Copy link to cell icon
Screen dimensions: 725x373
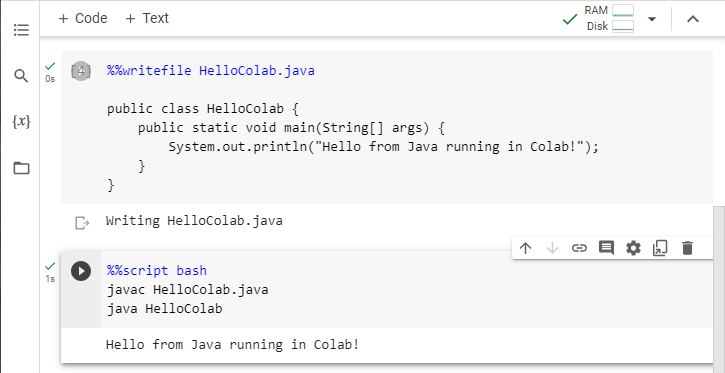click(x=579, y=248)
